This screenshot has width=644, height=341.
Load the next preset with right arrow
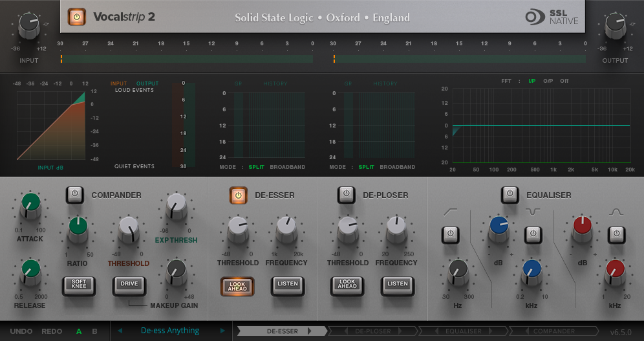pos(222,331)
